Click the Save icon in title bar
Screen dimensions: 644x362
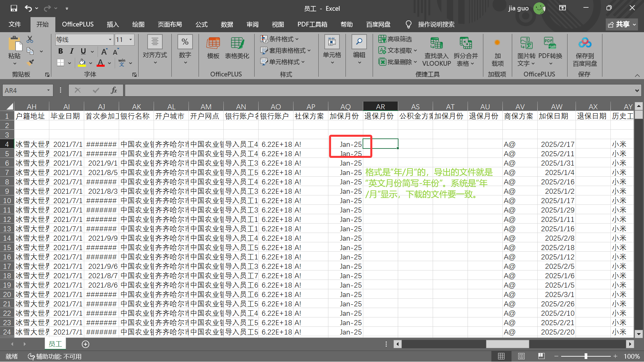14,8
